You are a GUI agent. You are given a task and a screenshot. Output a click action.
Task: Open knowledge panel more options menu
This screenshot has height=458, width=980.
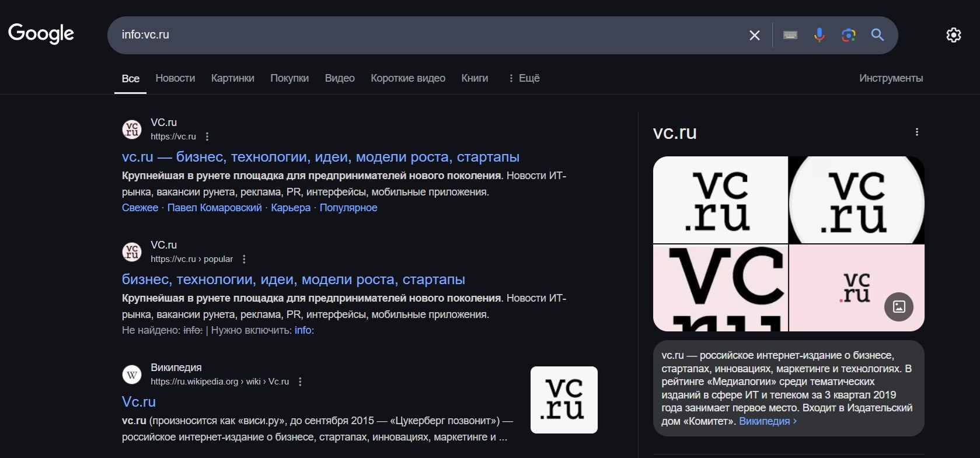pyautogui.click(x=917, y=132)
